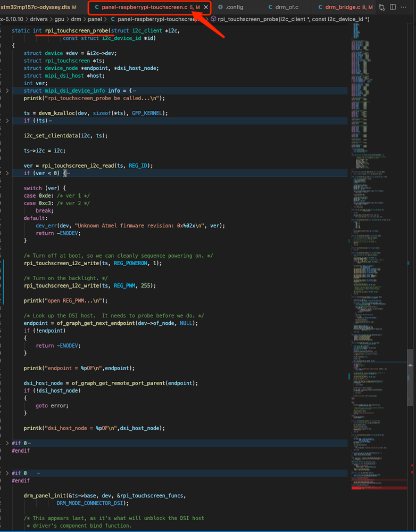The width and height of the screenshot is (416, 532).
Task: Click the printk "open REG_PWM" line
Action: tap(65, 300)
